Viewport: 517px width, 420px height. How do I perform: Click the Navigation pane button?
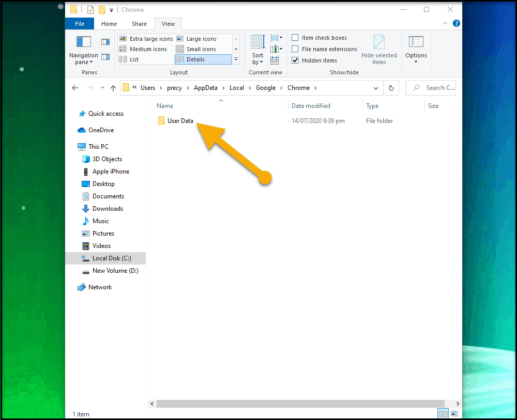[84, 50]
